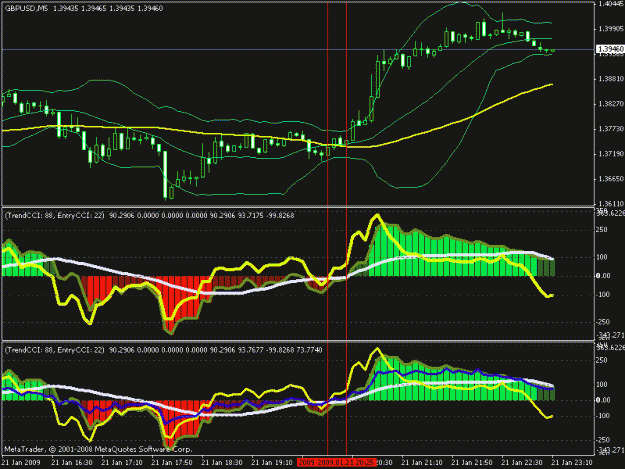This screenshot has height=469, width=625.
Task: Click the 21 Jan 21:10 time label
Action: (x=422, y=463)
